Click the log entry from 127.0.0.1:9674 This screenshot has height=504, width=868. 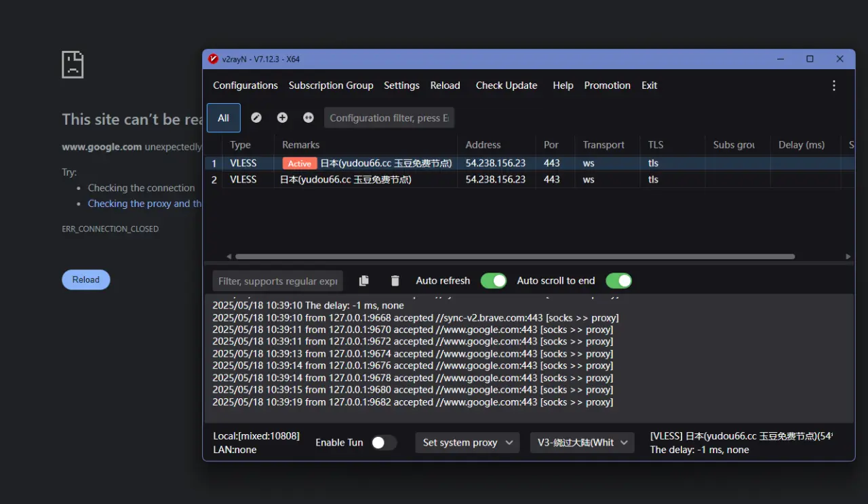click(x=412, y=353)
